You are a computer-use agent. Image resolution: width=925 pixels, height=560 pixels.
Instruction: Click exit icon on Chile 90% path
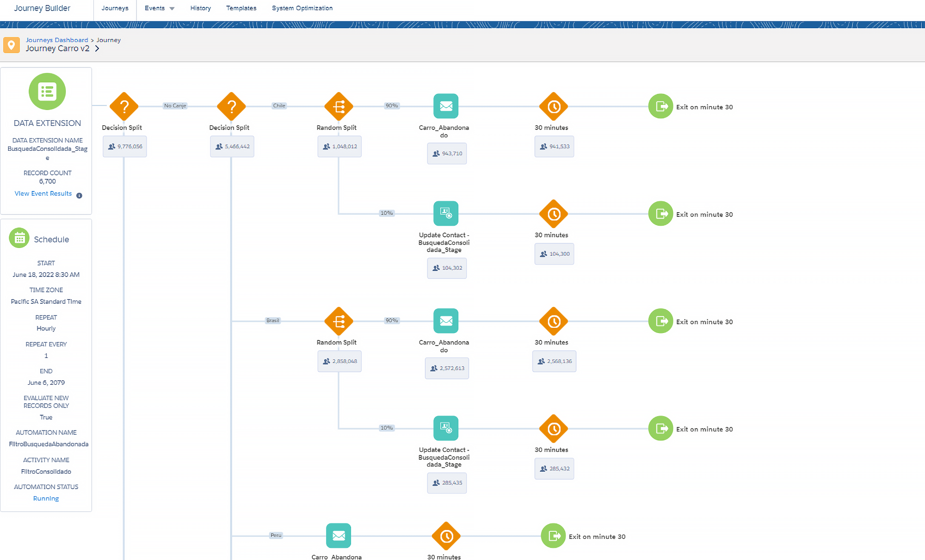(x=660, y=106)
